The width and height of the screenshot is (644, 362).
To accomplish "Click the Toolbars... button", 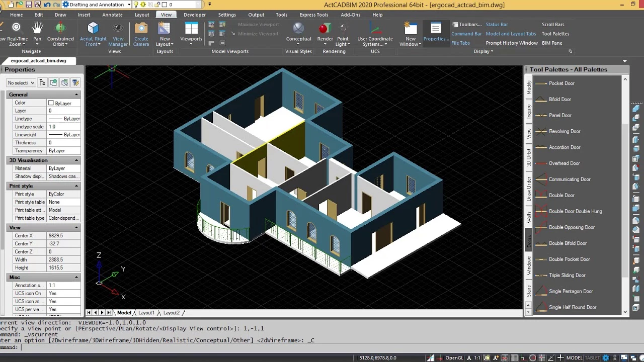I will (x=467, y=24).
